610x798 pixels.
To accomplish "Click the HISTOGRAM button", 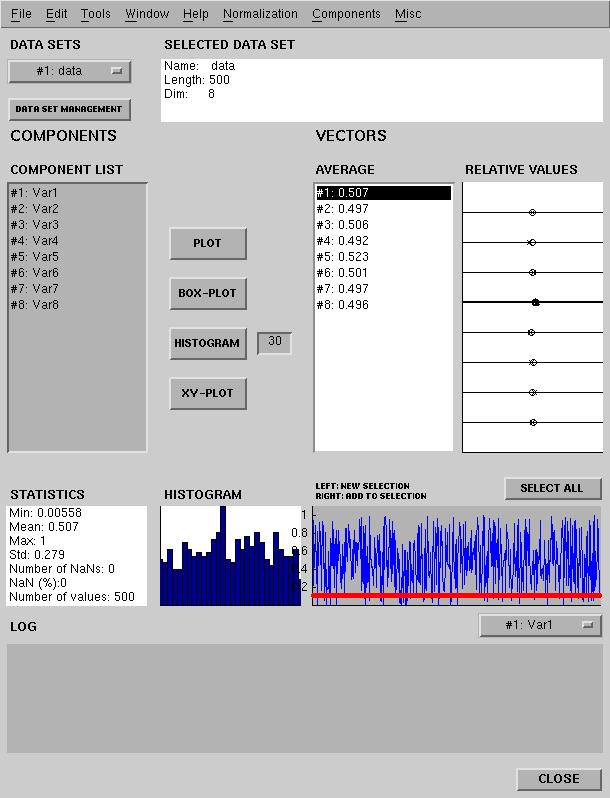I will pyautogui.click(x=207, y=343).
